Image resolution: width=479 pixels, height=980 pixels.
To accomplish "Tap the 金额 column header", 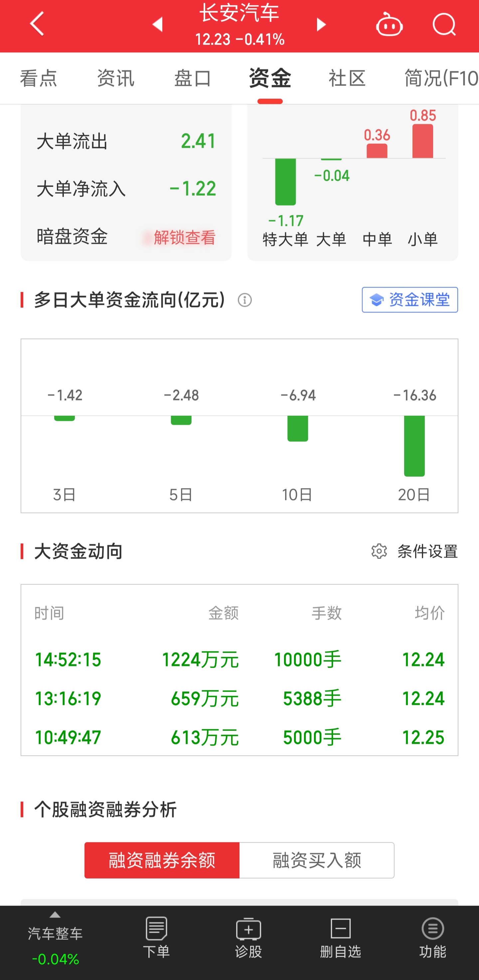I will coord(224,613).
